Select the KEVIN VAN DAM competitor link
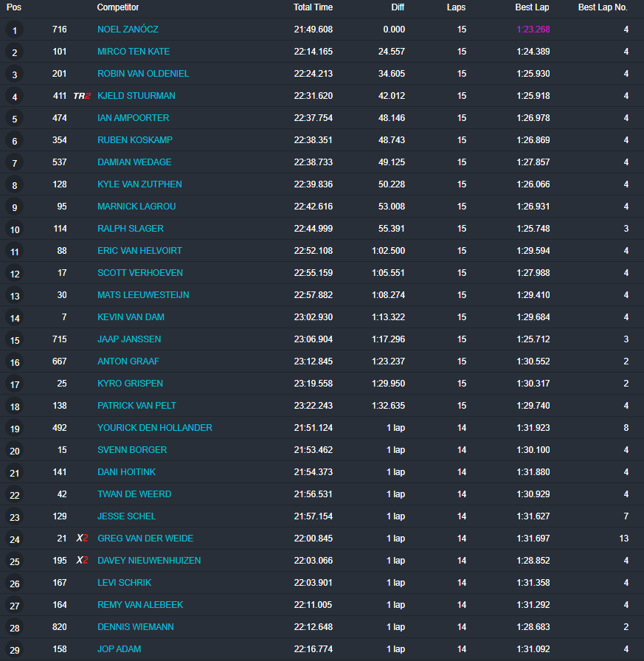644x661 pixels. [x=131, y=317]
